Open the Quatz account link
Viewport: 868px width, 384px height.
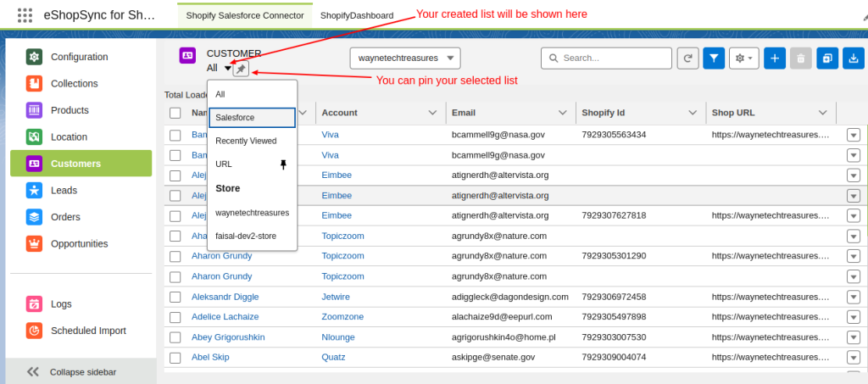click(333, 358)
